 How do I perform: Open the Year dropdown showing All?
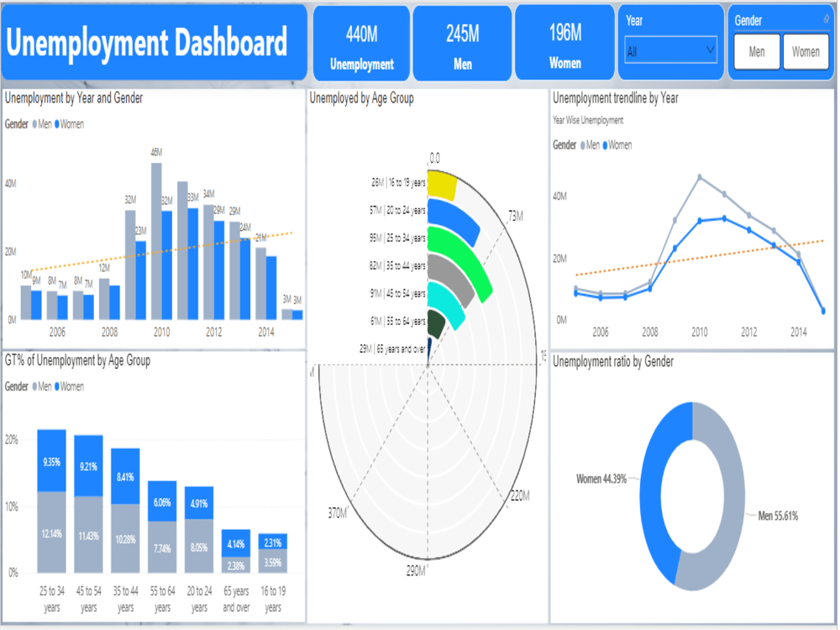(669, 50)
